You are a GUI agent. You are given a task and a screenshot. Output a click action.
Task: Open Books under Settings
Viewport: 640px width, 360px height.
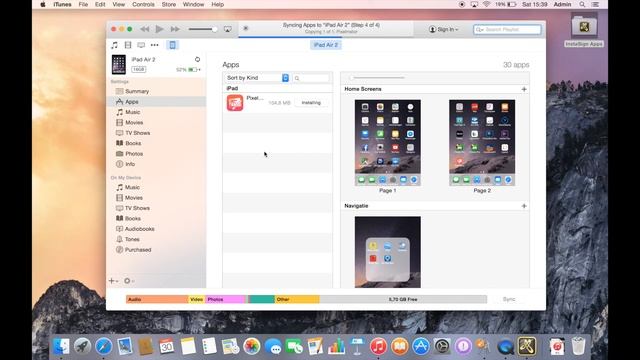point(133,143)
